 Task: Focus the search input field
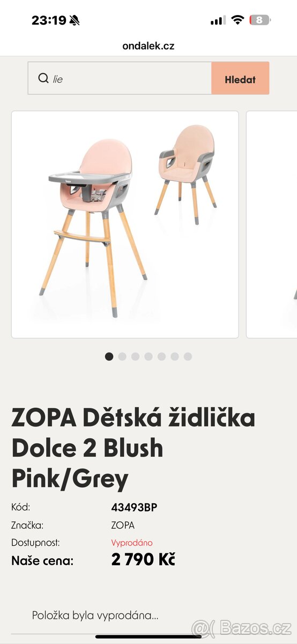tap(120, 78)
